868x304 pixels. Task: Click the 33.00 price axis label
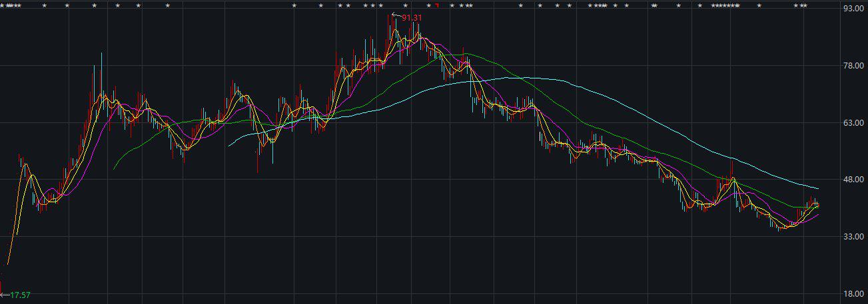[852, 237]
